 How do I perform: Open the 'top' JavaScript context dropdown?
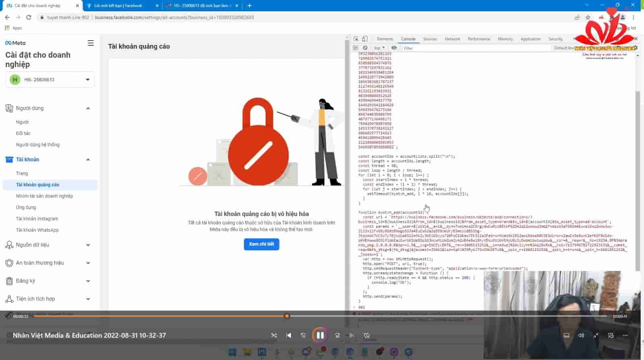tap(379, 48)
